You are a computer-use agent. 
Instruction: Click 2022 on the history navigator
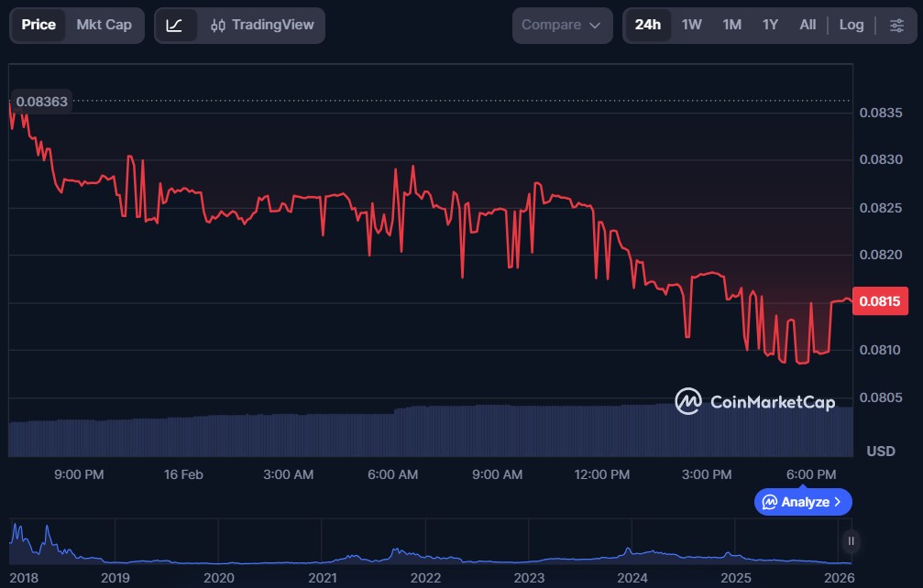(425, 577)
